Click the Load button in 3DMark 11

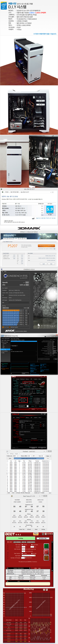[x=43, y=264]
